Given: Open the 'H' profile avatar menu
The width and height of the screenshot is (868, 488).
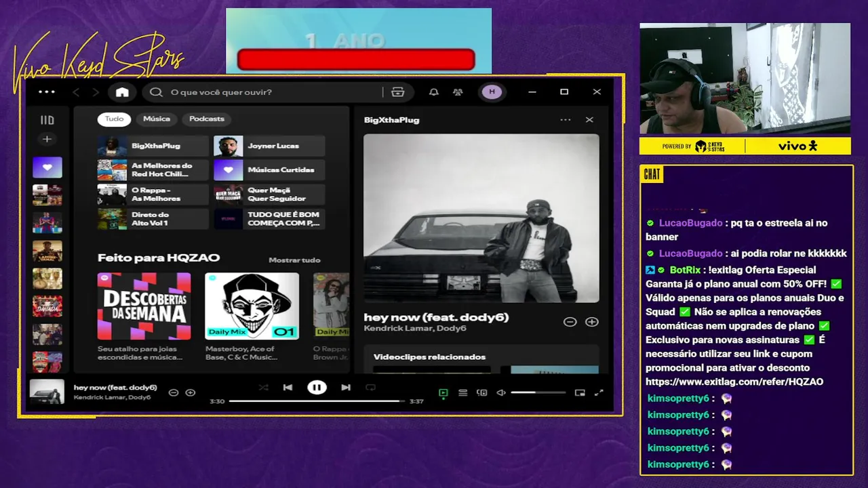Looking at the screenshot, I should (x=492, y=92).
